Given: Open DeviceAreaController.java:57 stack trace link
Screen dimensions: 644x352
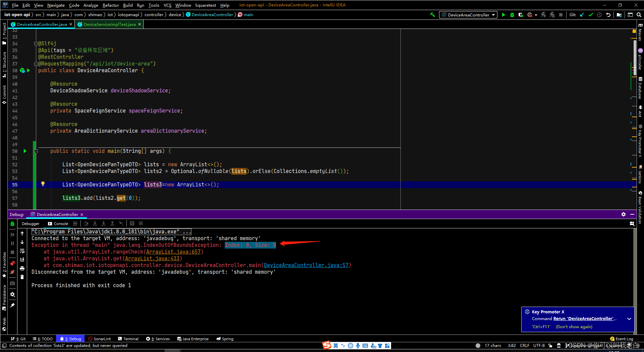Looking at the screenshot, I should coord(306,265).
